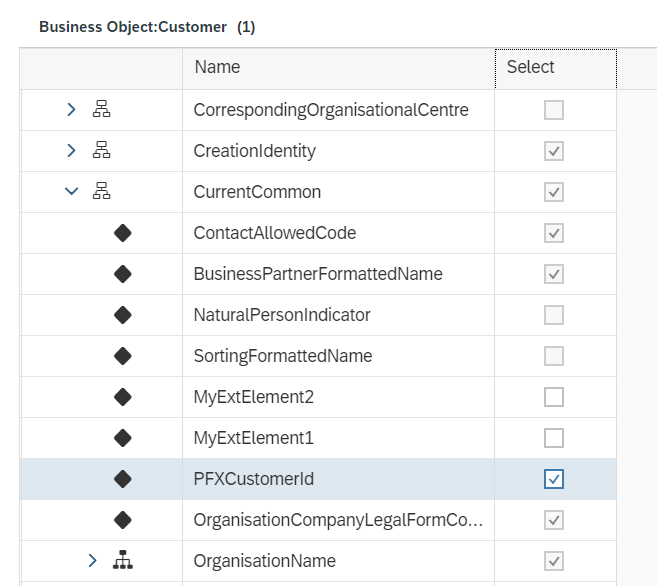This screenshot has width=657, height=586.
Task: Click the node icon beside CorrespondingOrganisationalCentre
Action: (101, 110)
